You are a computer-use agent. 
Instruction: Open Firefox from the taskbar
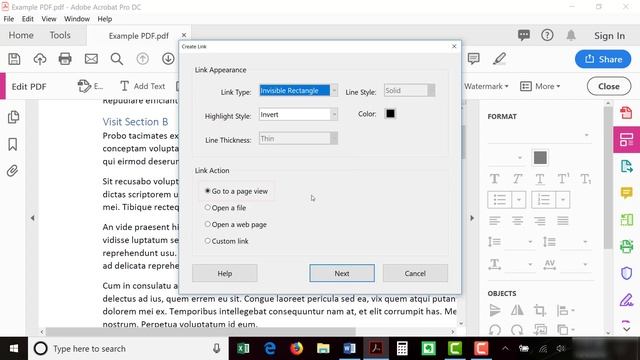(x=297, y=349)
